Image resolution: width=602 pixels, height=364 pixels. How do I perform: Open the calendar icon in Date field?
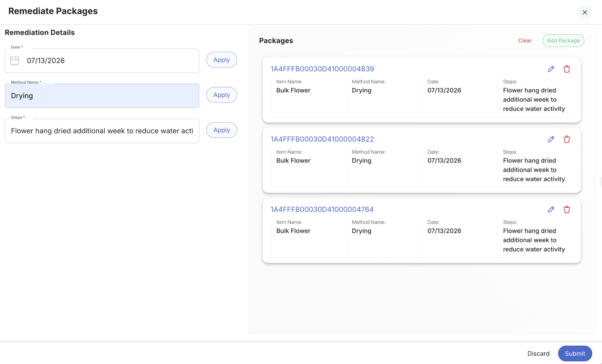[x=14, y=60]
